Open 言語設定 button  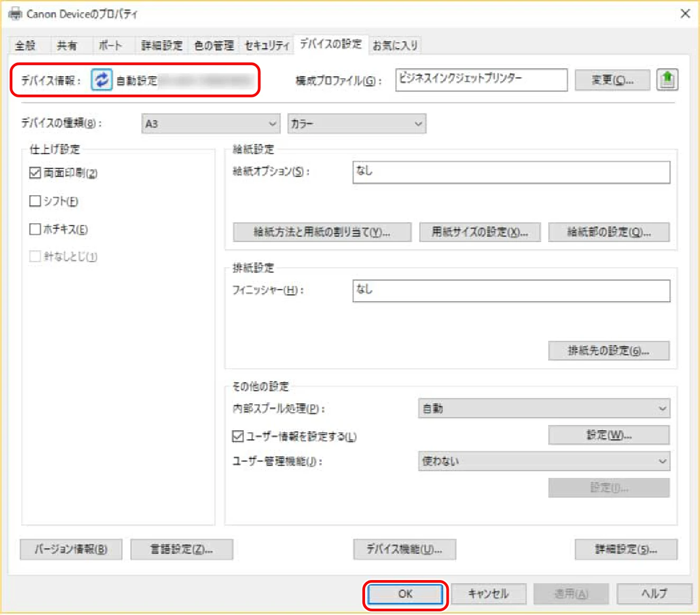coord(181,549)
